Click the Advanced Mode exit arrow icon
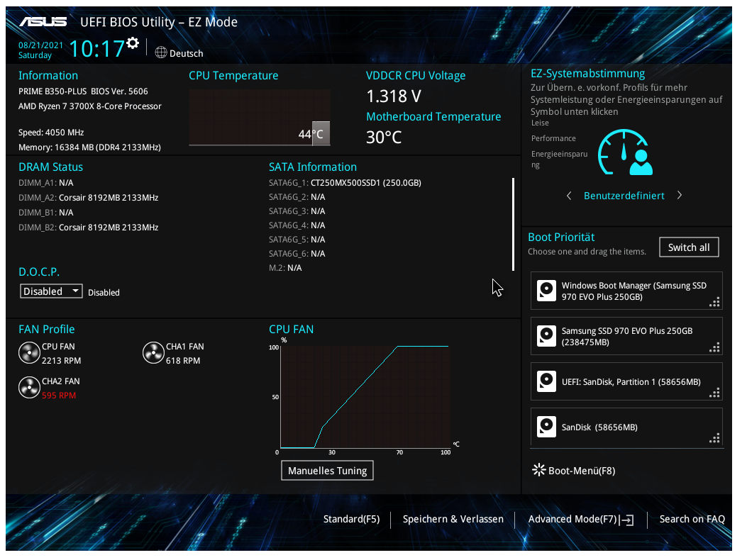The image size is (747, 560). 627,520
